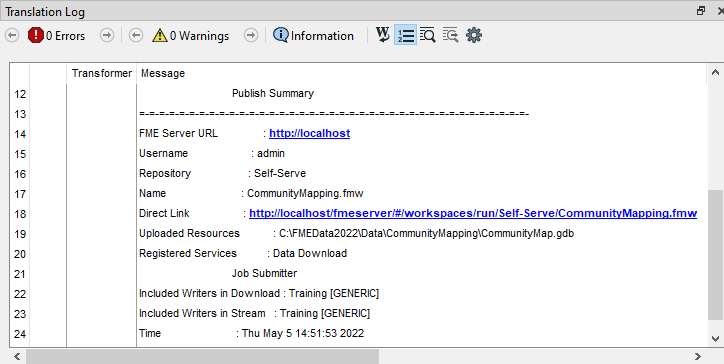Go to the next warning arrow
Viewport: 724px width, 364px height.
(251, 36)
